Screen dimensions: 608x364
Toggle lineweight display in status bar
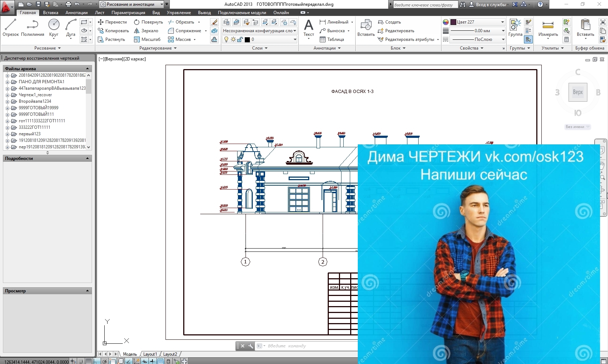(x=152, y=361)
